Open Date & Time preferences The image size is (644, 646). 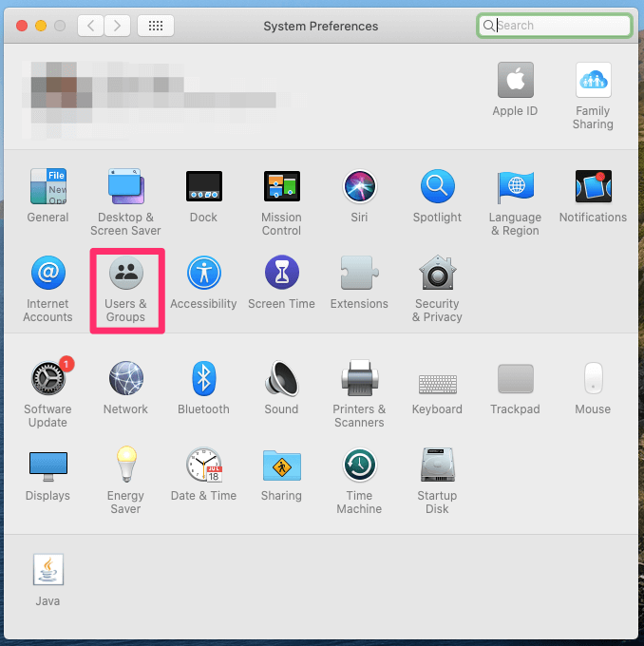204,465
